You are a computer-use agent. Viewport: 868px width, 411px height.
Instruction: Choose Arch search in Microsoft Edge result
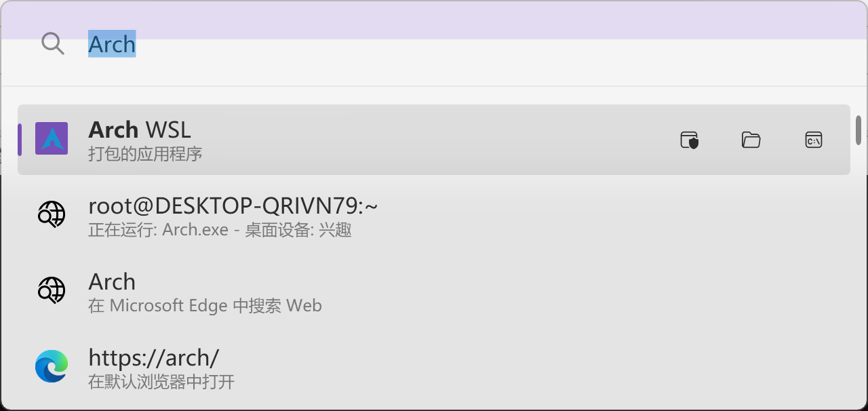pos(434,292)
